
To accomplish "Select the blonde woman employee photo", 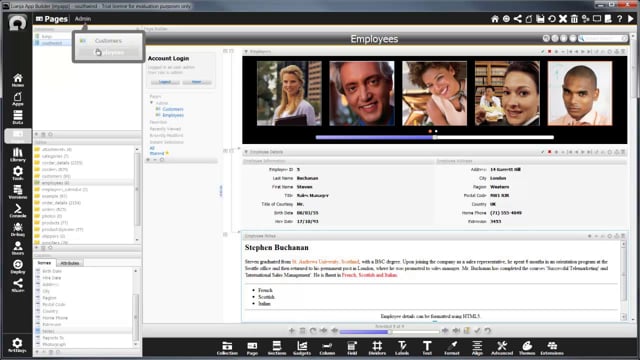I will tap(289, 93).
